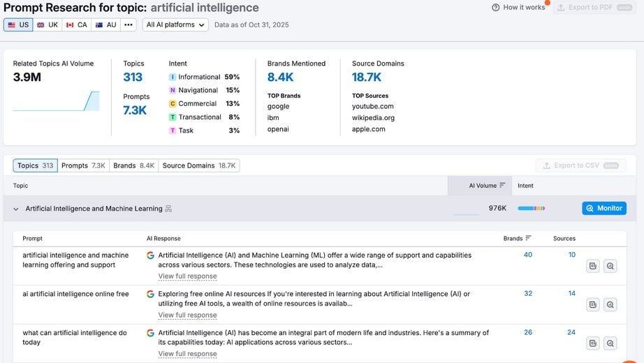View full response for 'online free' prompt
The image size is (644, 363).
[188, 315]
